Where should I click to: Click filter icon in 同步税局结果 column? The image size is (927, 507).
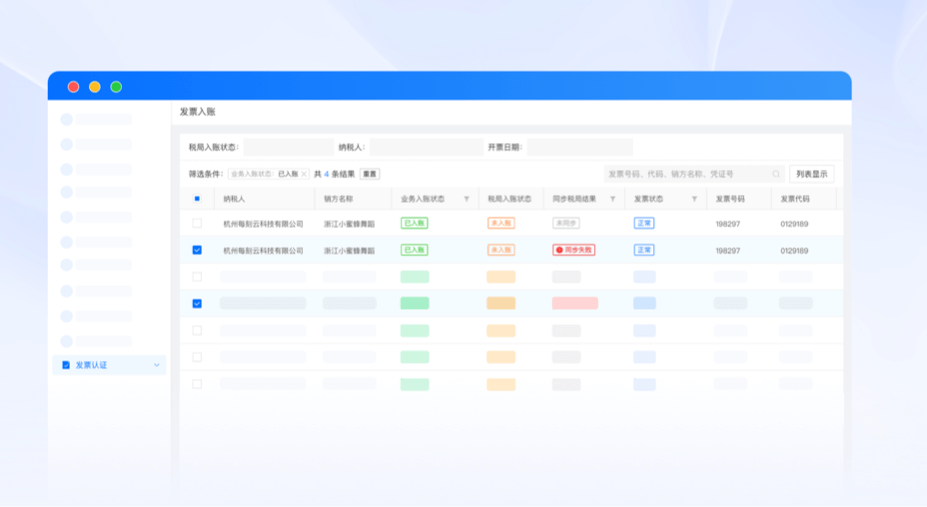613,199
